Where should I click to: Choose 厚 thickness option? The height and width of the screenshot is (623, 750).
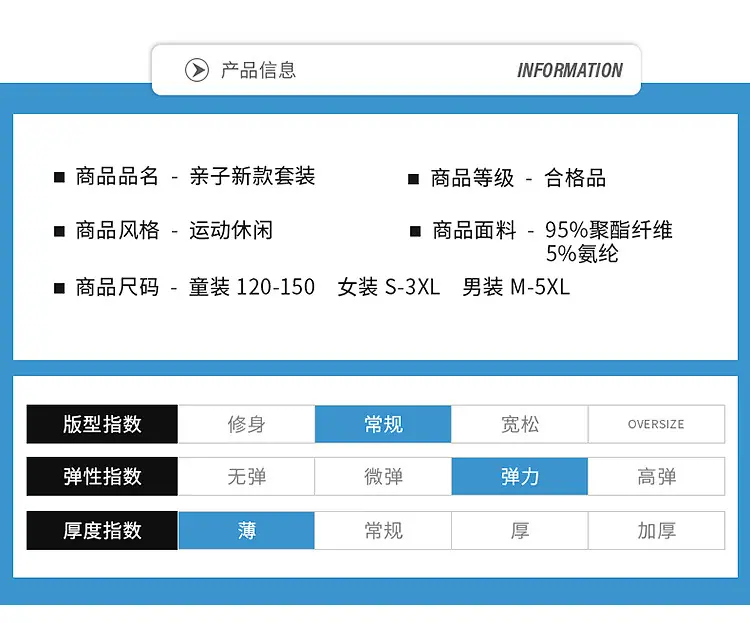520,531
